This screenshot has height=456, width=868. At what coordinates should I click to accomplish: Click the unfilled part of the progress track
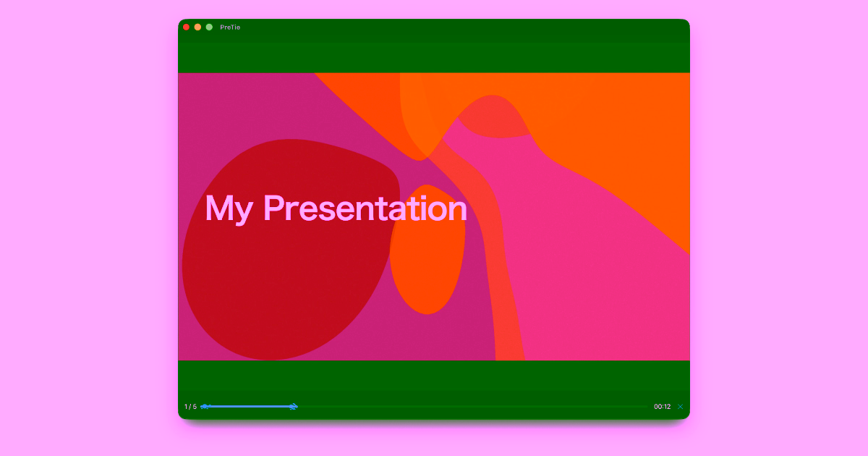click(470, 407)
